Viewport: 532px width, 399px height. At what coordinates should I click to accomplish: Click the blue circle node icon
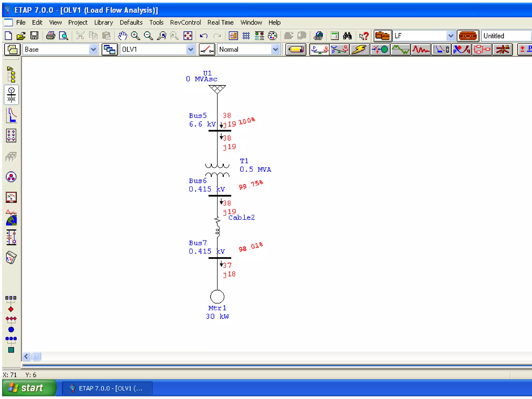pos(11,330)
